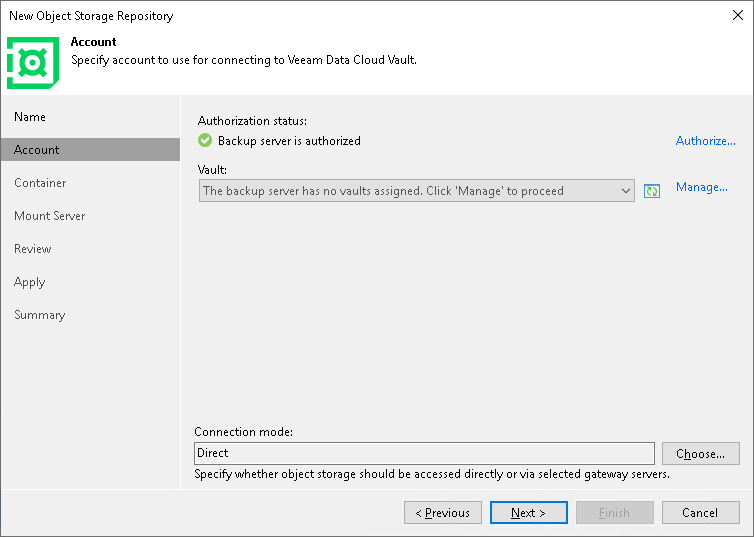
Task: Select the Account step in sidebar
Action: [x=37, y=150]
